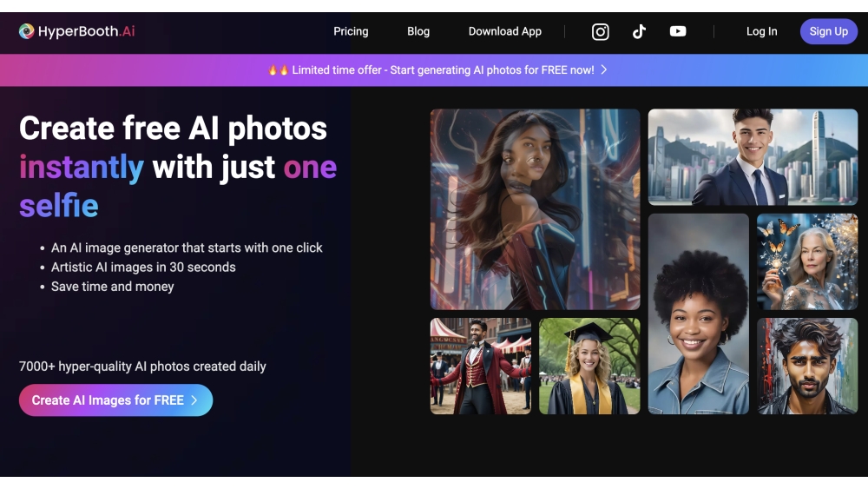Click the Log In link
868x489 pixels.
coord(761,31)
